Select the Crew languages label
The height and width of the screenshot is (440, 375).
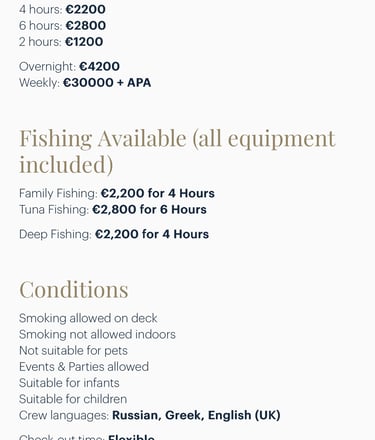pyautogui.click(x=64, y=415)
